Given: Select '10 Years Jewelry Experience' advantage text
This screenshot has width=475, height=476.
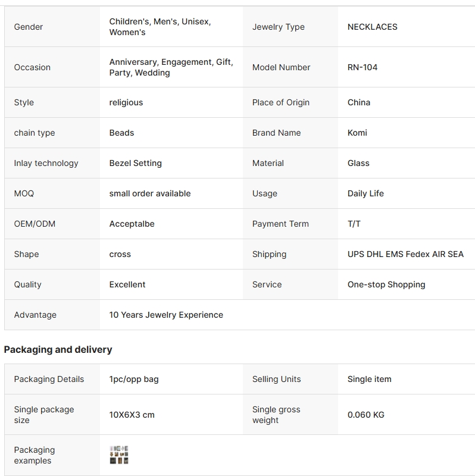Looking at the screenshot, I should point(166,315).
